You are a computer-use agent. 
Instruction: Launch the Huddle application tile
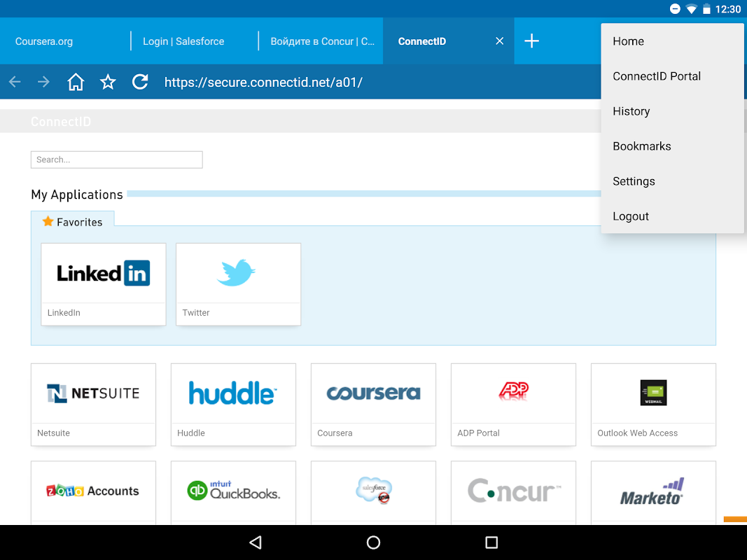click(233, 405)
